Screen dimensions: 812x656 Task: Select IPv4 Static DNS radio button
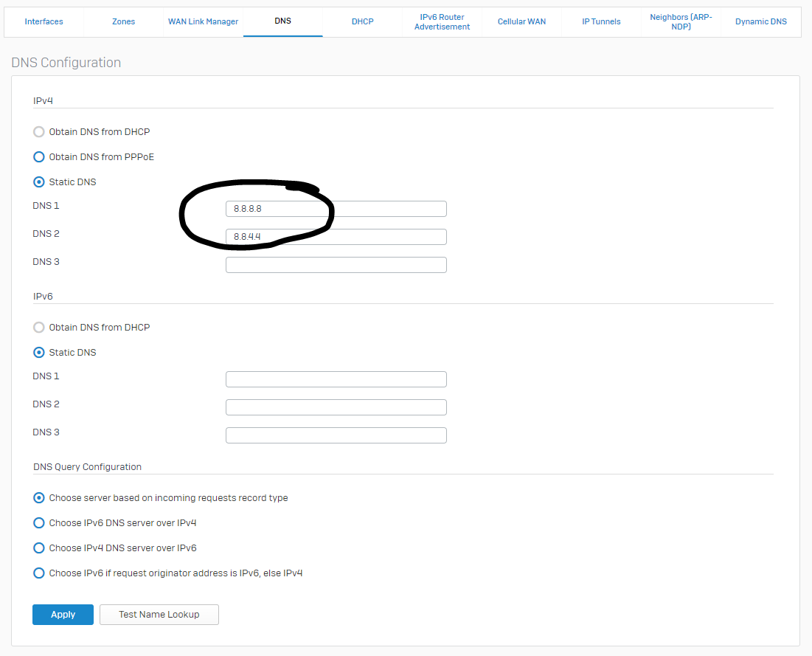39,182
